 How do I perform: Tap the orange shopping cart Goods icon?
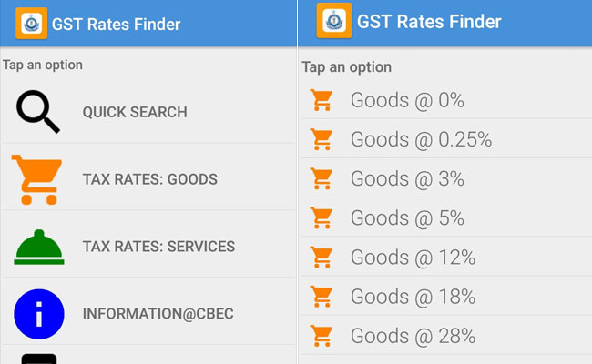37,179
